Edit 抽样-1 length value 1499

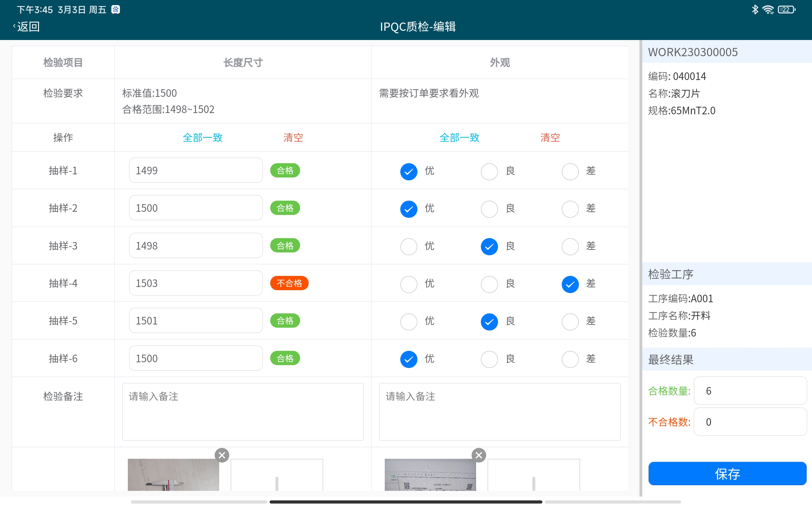(196, 170)
